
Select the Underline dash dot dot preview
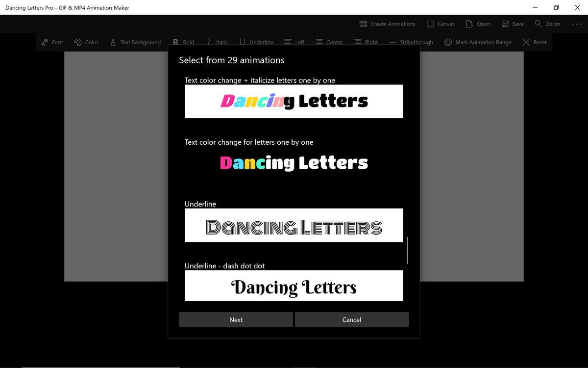pyautogui.click(x=294, y=286)
